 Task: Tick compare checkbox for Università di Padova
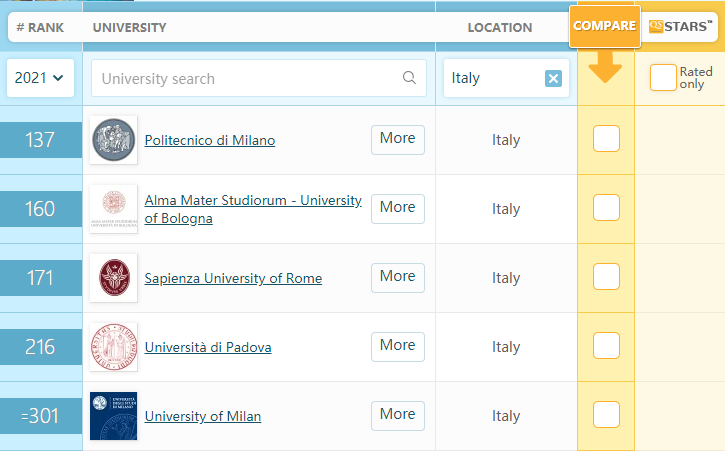point(606,345)
